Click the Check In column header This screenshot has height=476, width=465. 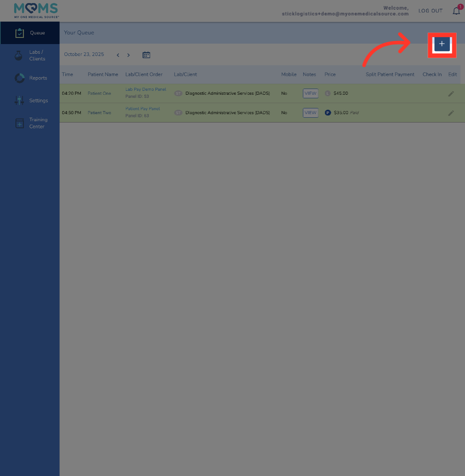coord(432,74)
